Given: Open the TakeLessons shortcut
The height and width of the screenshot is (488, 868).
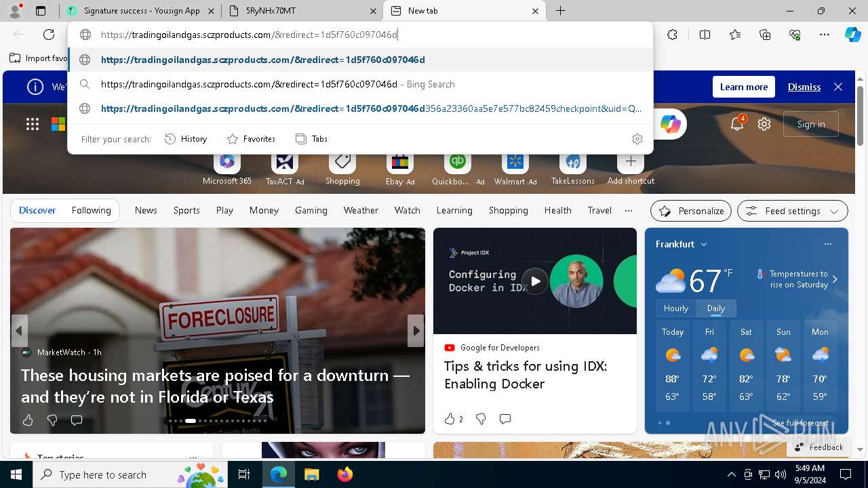Looking at the screenshot, I should click(x=573, y=168).
